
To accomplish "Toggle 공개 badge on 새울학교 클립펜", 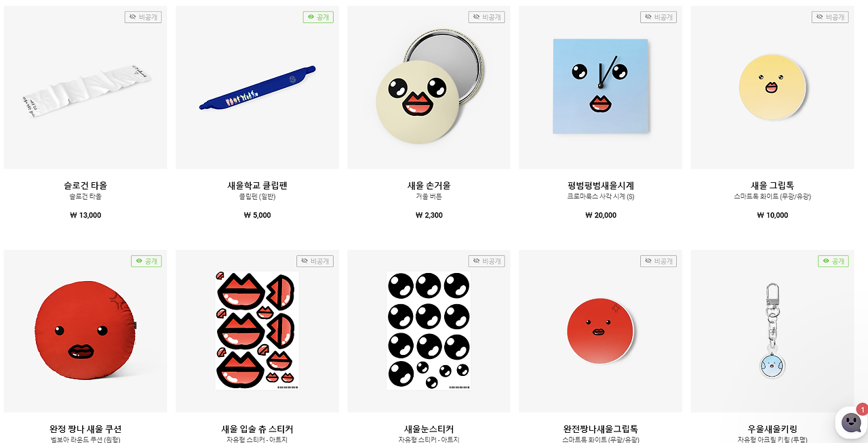I will coord(318,17).
